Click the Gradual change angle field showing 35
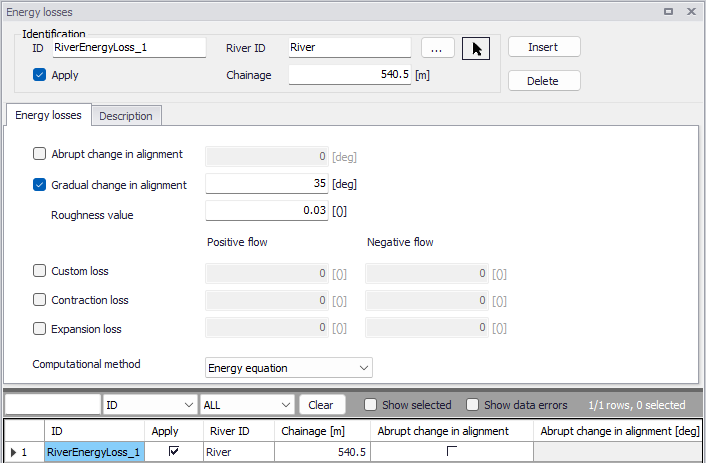This screenshot has width=706, height=463. tap(267, 184)
